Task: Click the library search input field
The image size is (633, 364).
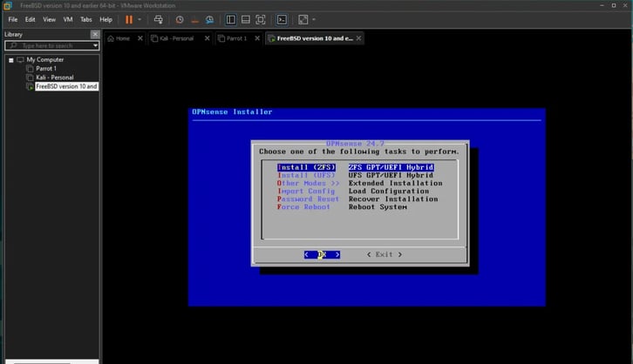Action: (49, 45)
